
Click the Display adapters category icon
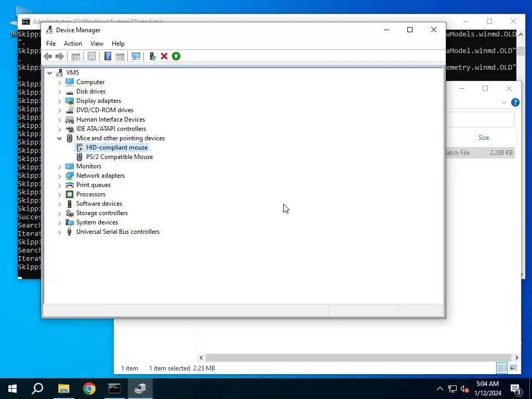pyautogui.click(x=70, y=101)
